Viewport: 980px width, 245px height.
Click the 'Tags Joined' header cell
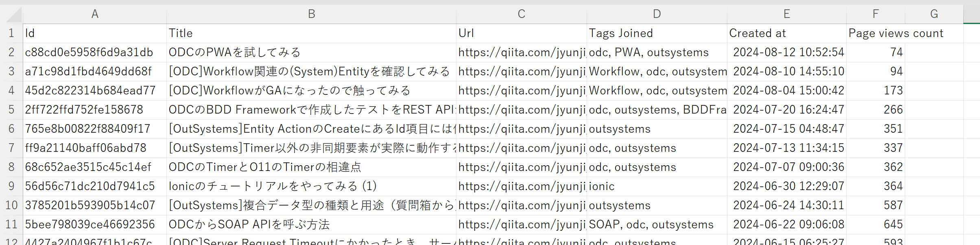[x=657, y=33]
